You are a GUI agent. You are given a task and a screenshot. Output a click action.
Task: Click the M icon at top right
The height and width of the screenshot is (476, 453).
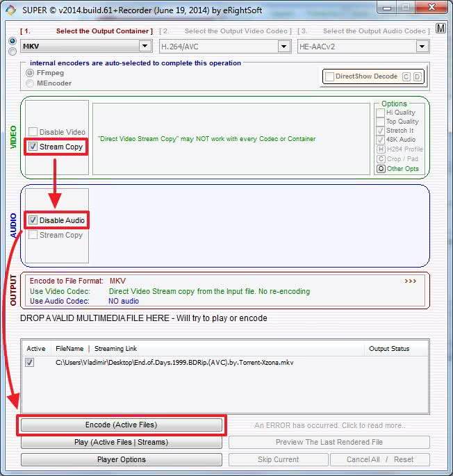point(440,28)
